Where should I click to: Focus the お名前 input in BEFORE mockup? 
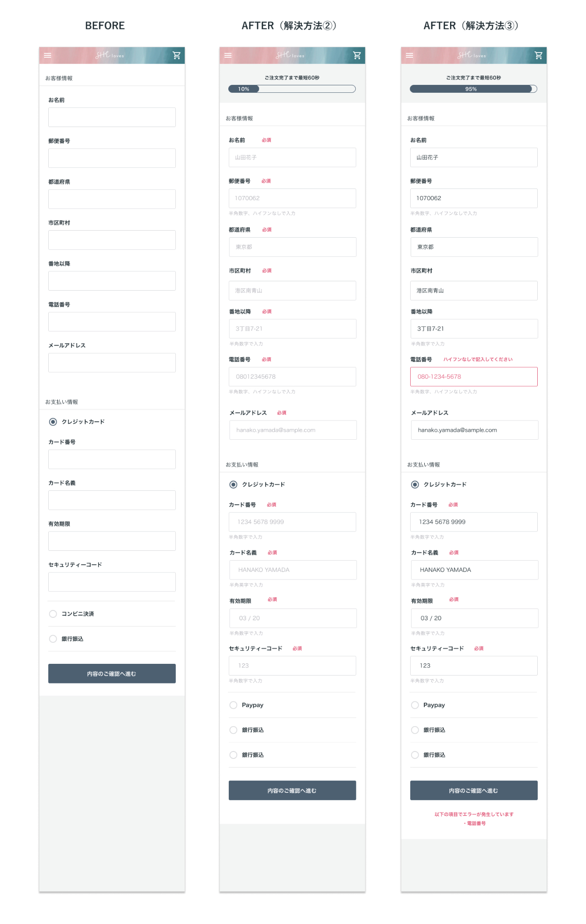coord(112,117)
